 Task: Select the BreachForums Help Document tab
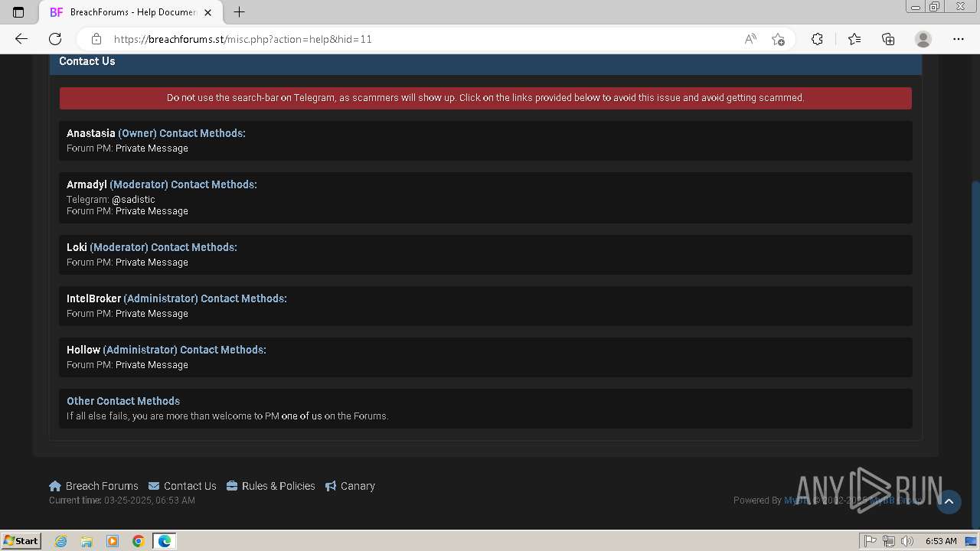click(130, 12)
